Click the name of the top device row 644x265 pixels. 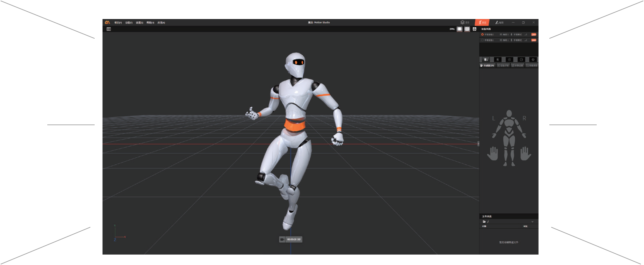489,35
